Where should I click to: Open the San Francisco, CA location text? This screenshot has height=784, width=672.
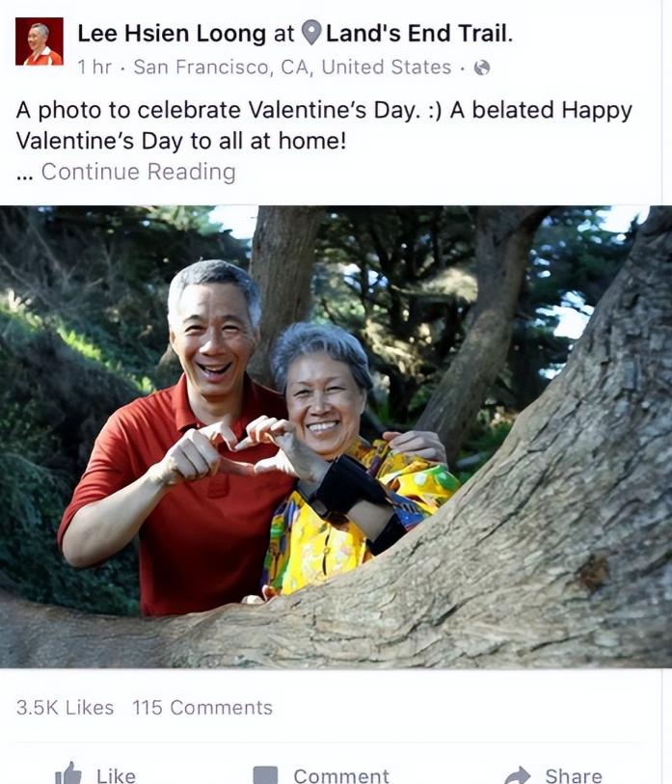292,67
